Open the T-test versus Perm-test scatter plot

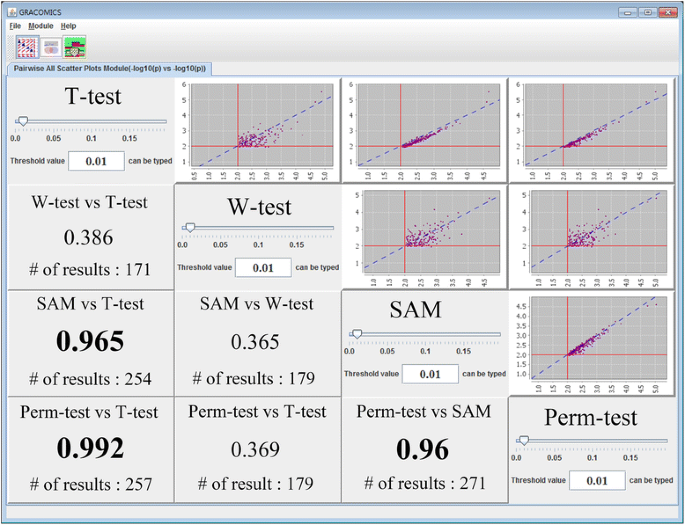(592, 130)
